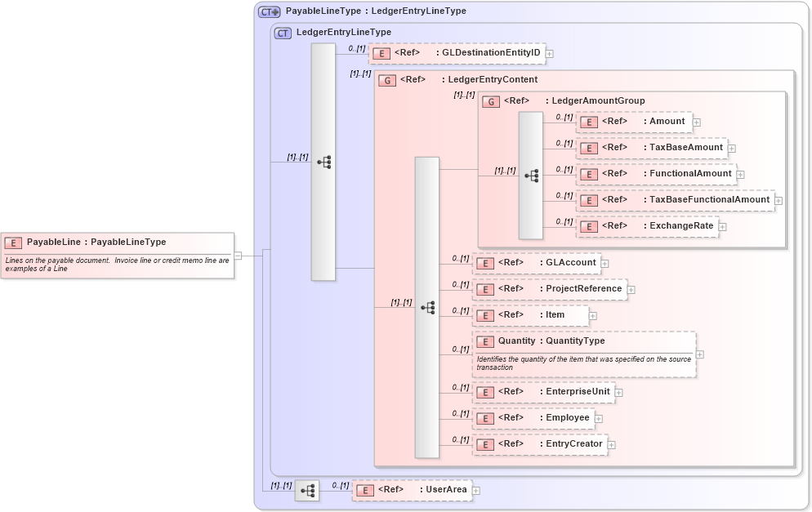
Task: Click the E icon of GLDestinationEntityID
Action: 380,53
